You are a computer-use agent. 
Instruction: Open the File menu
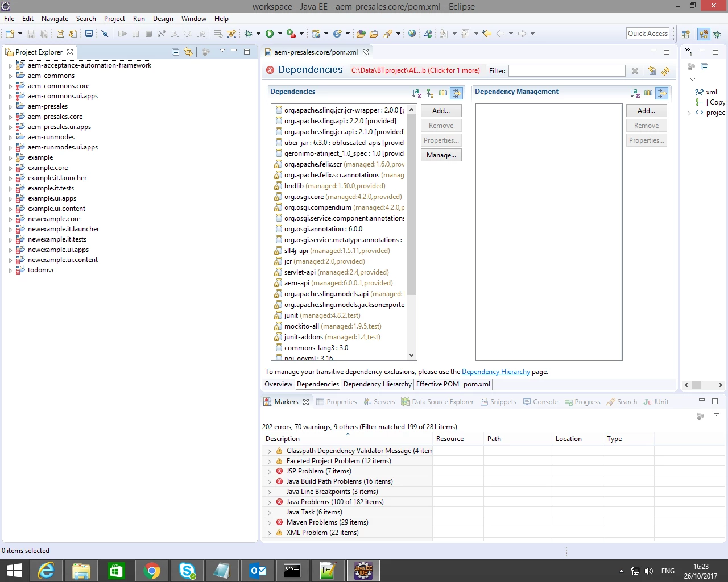point(9,19)
